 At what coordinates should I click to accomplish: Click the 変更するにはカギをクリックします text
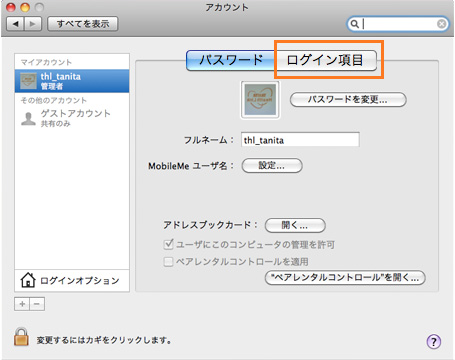click(x=104, y=340)
